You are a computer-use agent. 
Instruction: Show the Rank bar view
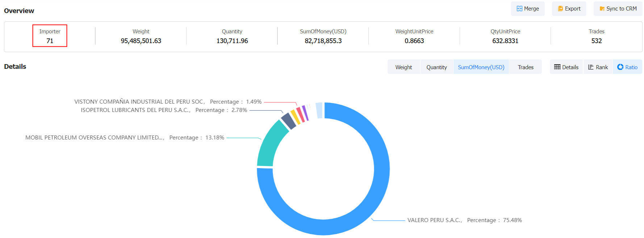(598, 67)
